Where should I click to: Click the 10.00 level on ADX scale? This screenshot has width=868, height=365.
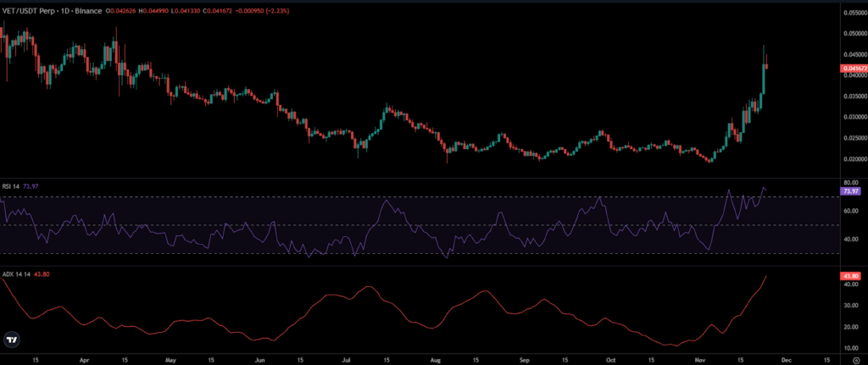(850, 348)
